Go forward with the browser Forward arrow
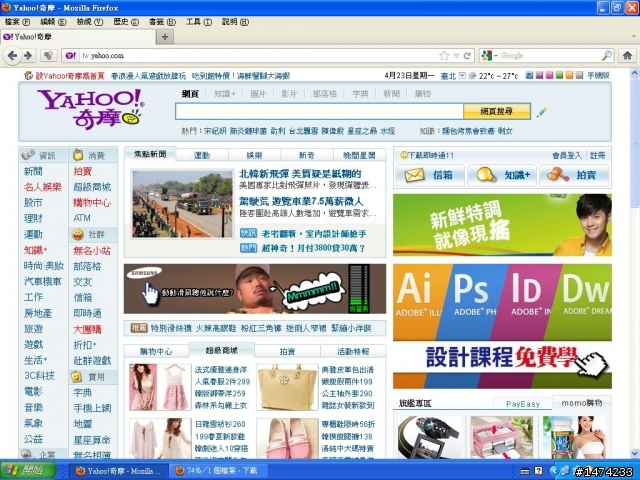This screenshot has height=480, width=640. point(28,56)
